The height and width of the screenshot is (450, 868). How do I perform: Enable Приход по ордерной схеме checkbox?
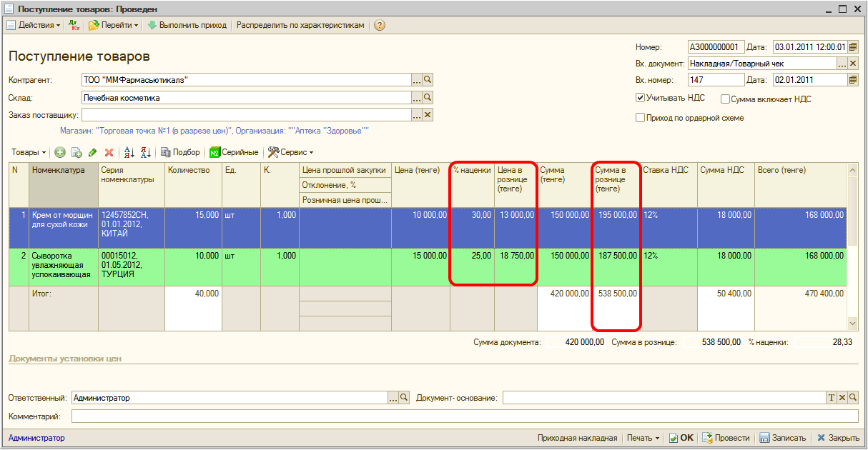pyautogui.click(x=641, y=118)
